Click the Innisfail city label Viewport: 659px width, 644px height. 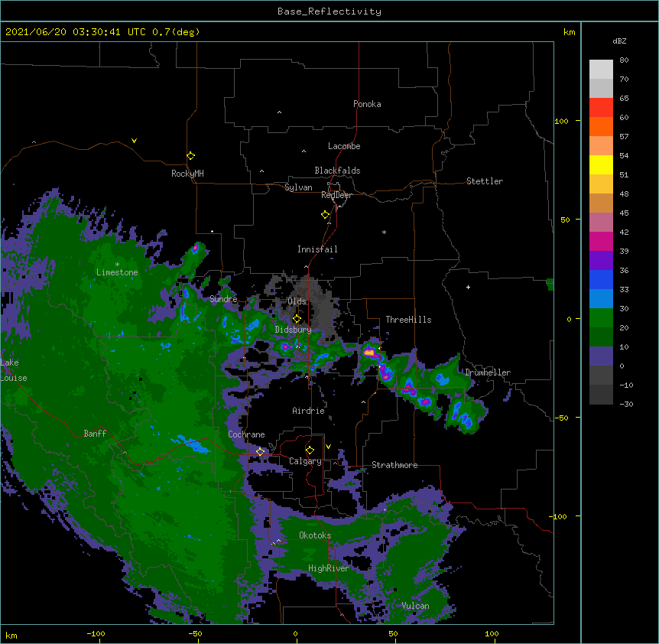point(317,249)
